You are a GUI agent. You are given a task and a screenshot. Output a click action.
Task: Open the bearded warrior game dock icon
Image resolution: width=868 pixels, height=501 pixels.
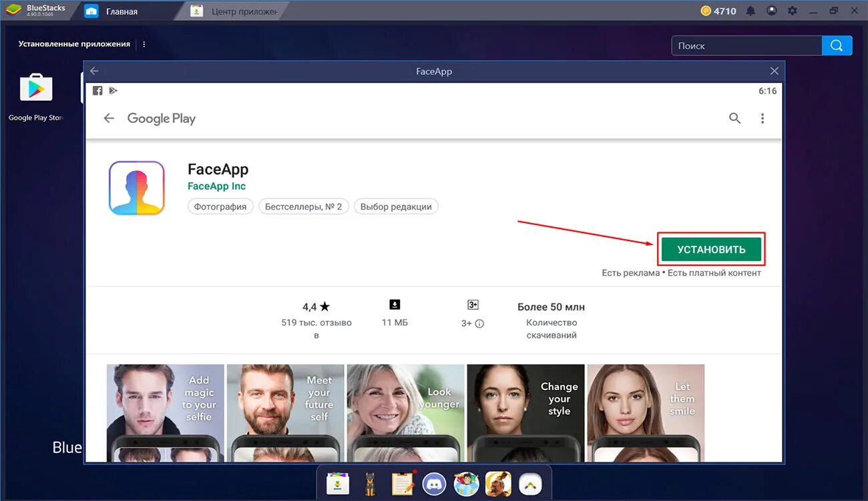[x=498, y=483]
